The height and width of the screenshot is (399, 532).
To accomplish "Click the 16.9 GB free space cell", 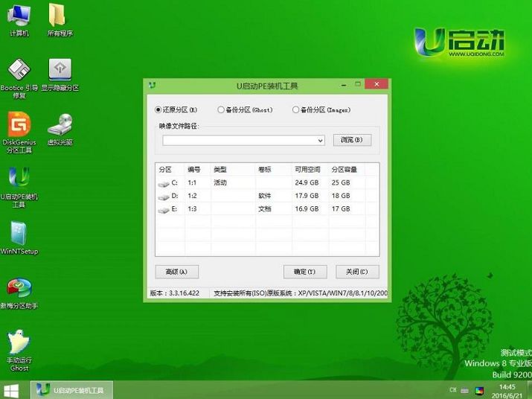I will pyautogui.click(x=307, y=209).
